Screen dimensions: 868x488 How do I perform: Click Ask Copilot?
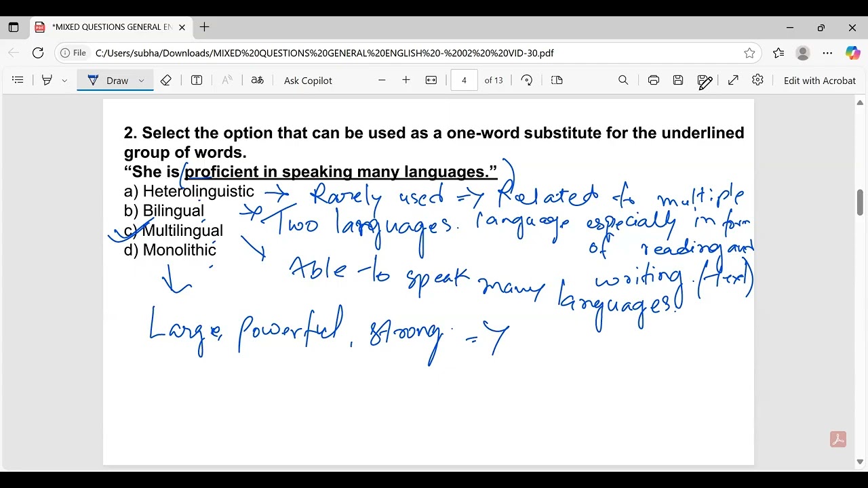point(308,80)
